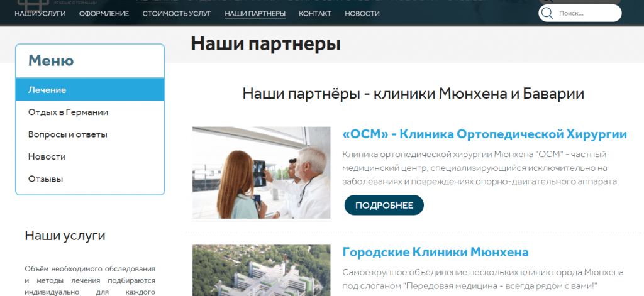Viewport: 644px width, 296px height.
Task: Click НОВОСТИ in the top navigation bar
Action: coord(362,13)
